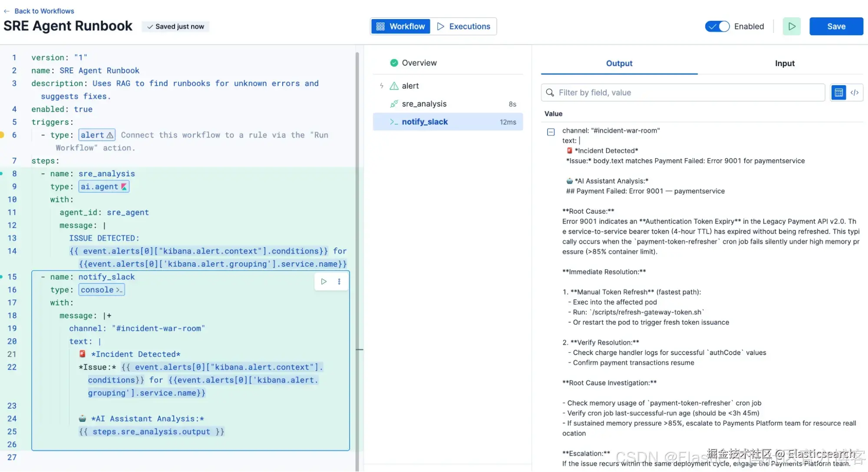Open notify_slack step three-dot options menu
This screenshot has width=868, height=472.
[x=339, y=281]
